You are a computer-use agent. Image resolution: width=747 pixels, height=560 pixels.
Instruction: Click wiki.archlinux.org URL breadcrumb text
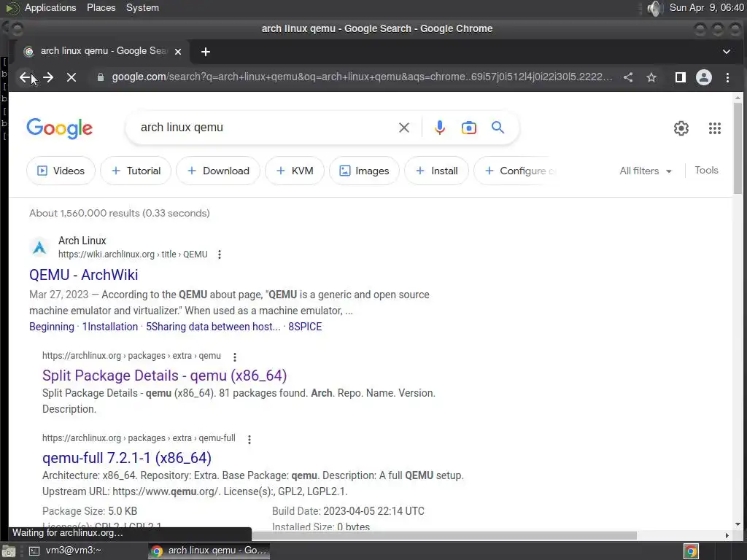pos(133,254)
